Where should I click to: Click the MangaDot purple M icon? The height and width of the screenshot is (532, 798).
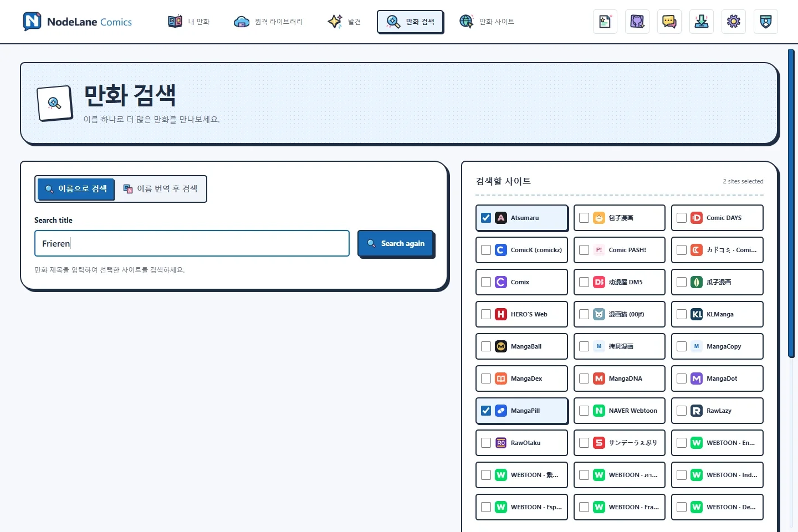(x=697, y=378)
